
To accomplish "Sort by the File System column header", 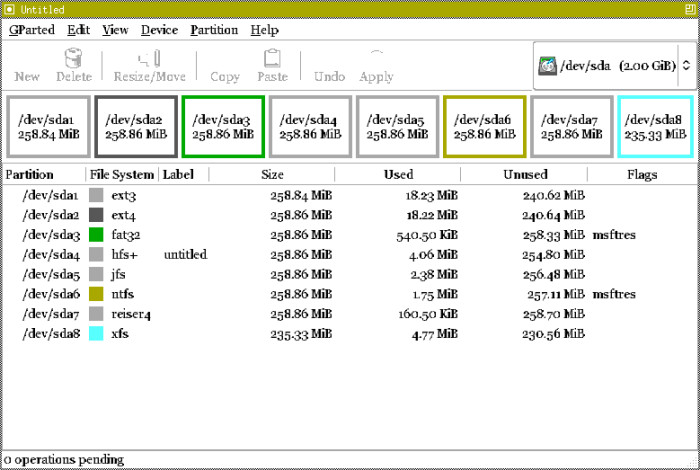I will pyautogui.click(x=122, y=175).
